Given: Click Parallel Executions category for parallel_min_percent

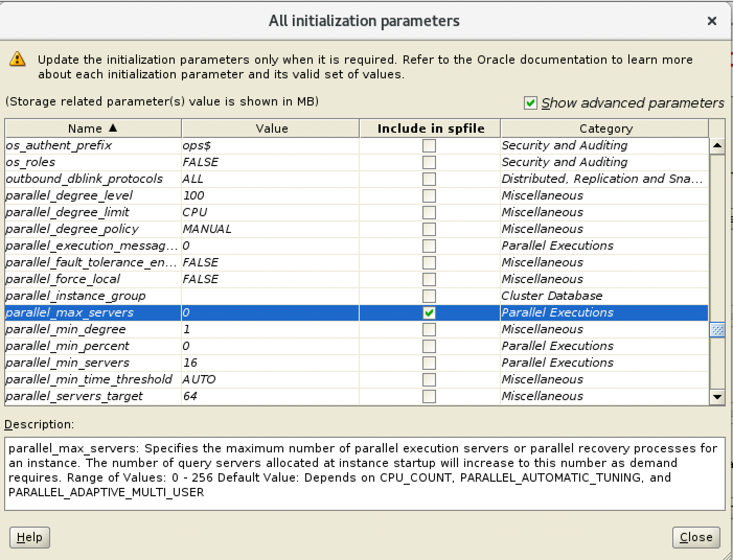Looking at the screenshot, I should coord(604,346).
